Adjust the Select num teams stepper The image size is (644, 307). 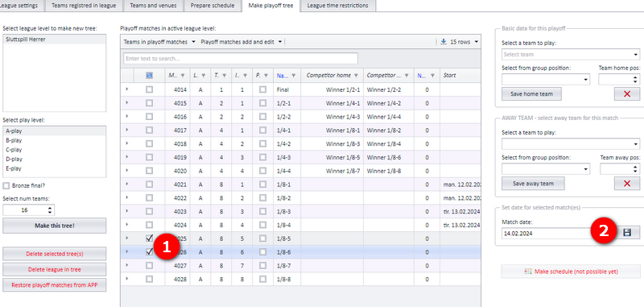coord(50,210)
